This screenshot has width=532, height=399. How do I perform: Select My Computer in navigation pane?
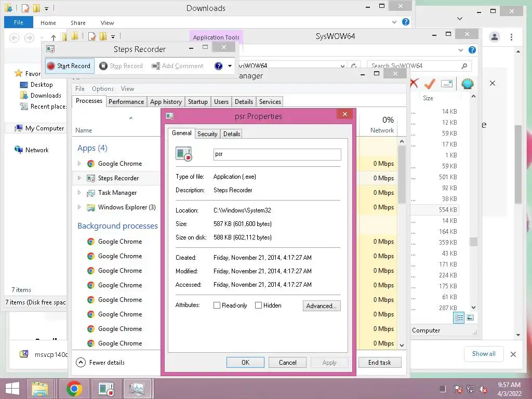pos(39,128)
